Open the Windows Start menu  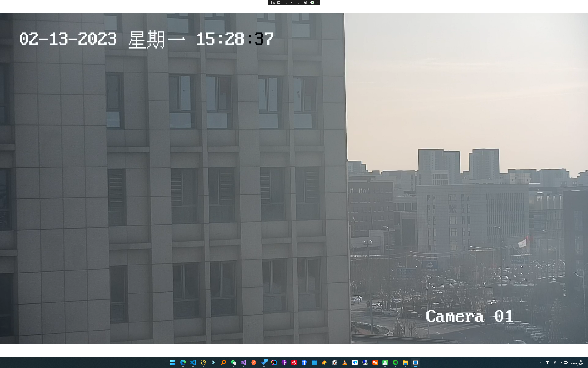(x=173, y=363)
